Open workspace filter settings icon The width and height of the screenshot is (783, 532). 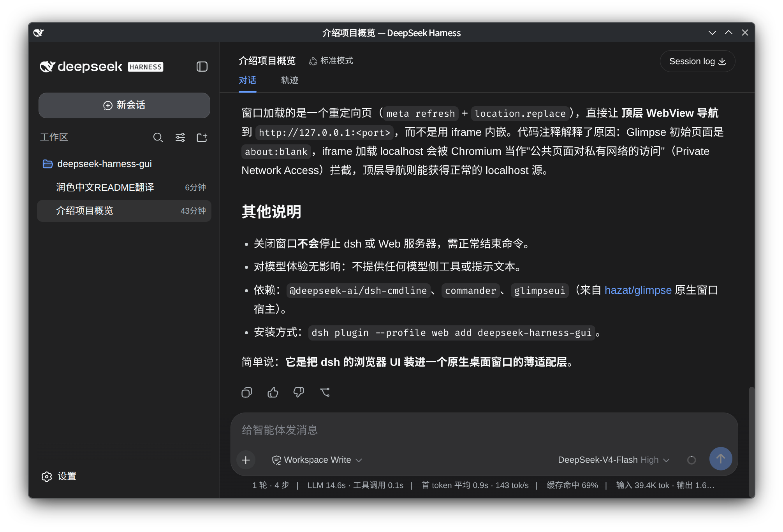(180, 137)
